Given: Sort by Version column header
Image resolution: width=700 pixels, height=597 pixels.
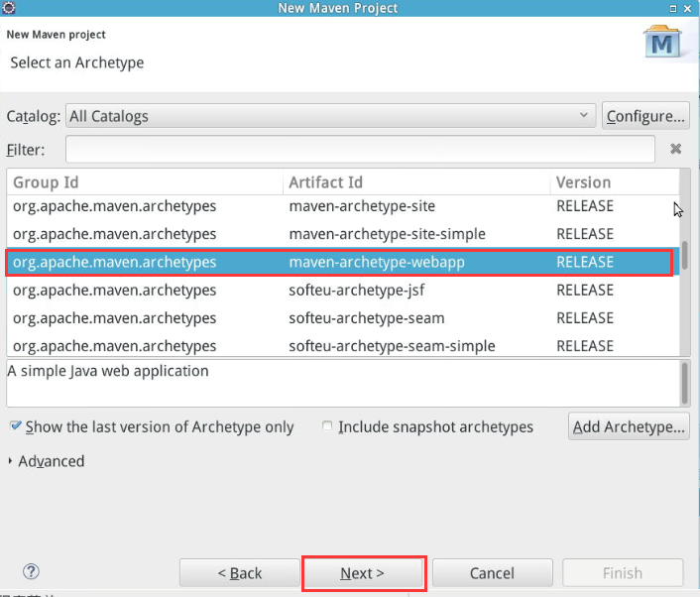Looking at the screenshot, I should [x=615, y=182].
